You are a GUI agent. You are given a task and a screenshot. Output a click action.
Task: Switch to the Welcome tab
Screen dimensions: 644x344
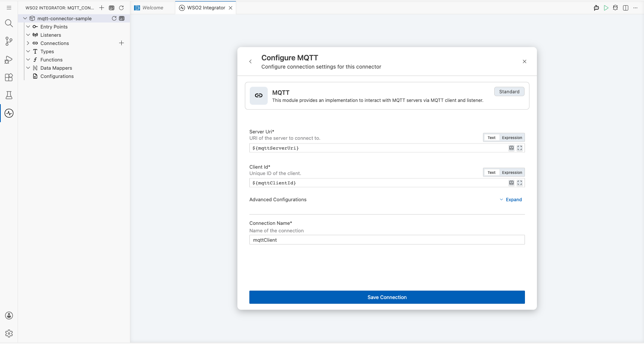[153, 8]
